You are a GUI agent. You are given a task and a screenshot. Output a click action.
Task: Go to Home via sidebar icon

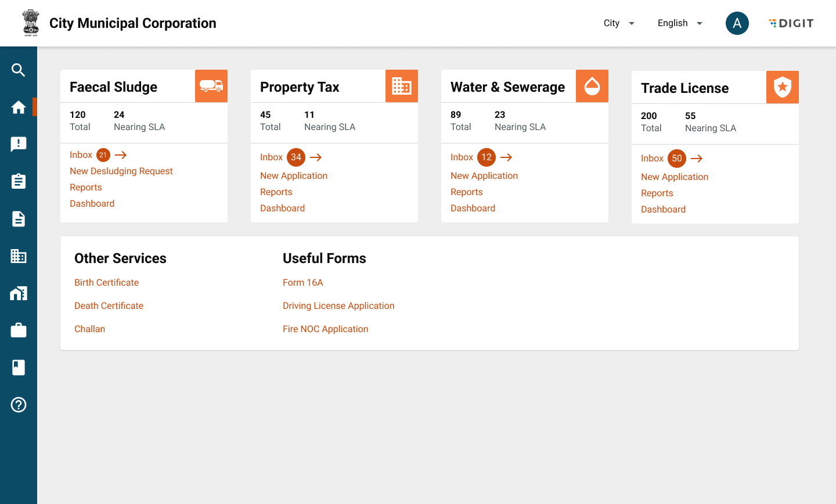coord(19,107)
